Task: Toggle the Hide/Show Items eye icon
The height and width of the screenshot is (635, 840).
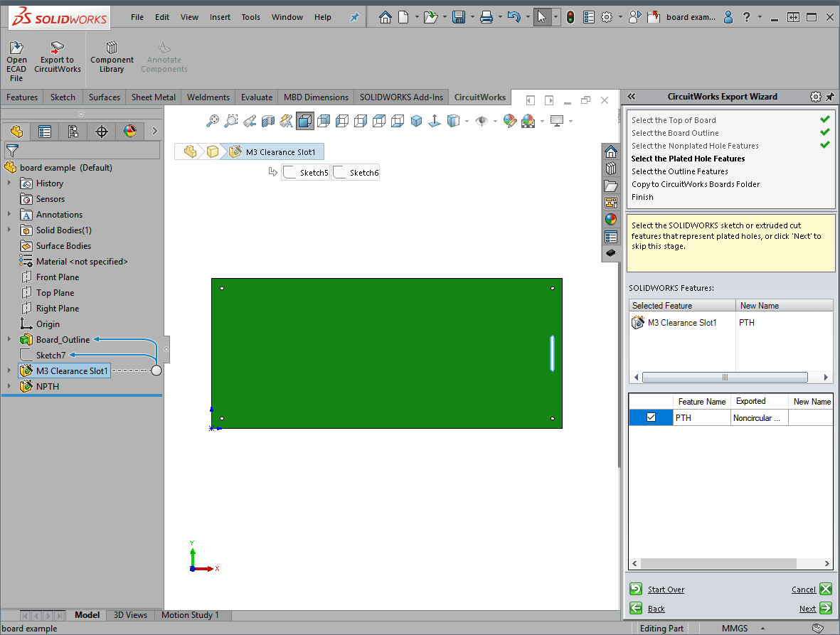Action: (x=482, y=121)
